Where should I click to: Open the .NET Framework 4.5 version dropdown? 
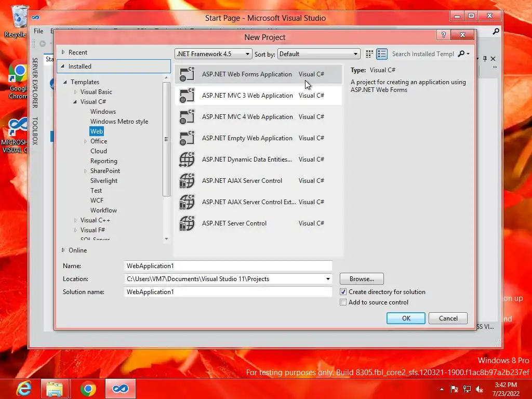coord(214,54)
